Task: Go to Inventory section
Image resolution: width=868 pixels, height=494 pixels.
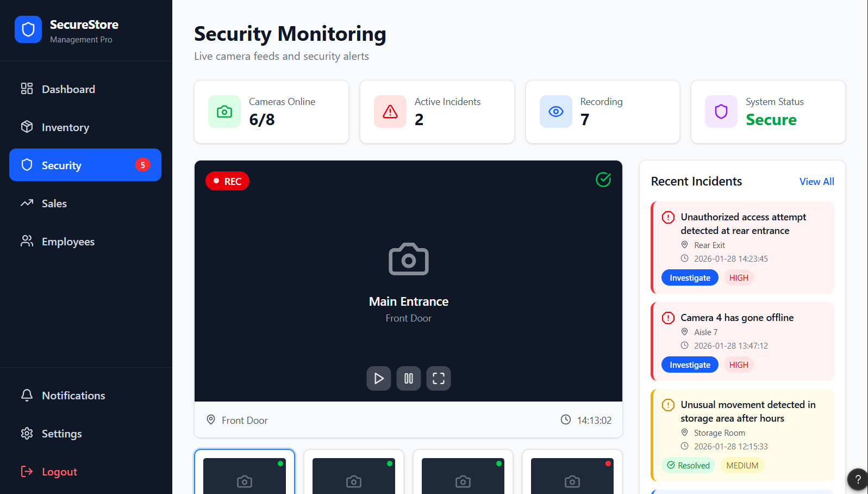Action: (85, 127)
